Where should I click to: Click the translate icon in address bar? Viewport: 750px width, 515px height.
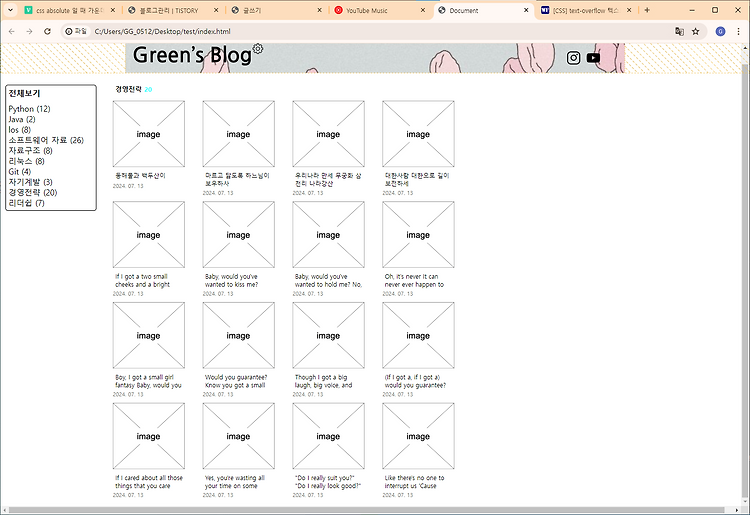(x=679, y=31)
